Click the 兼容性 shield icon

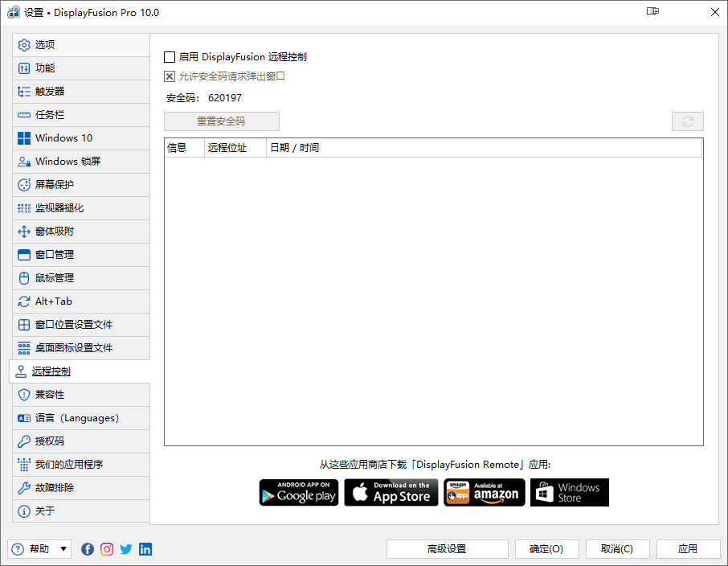point(23,395)
